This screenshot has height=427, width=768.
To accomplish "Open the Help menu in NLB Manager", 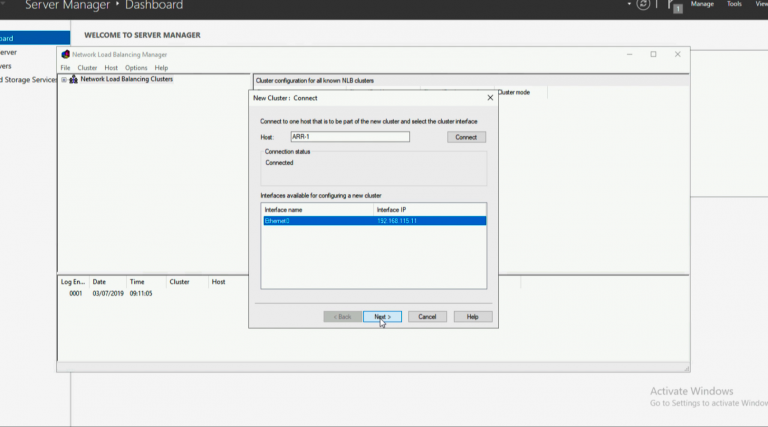I will pyautogui.click(x=161, y=68).
